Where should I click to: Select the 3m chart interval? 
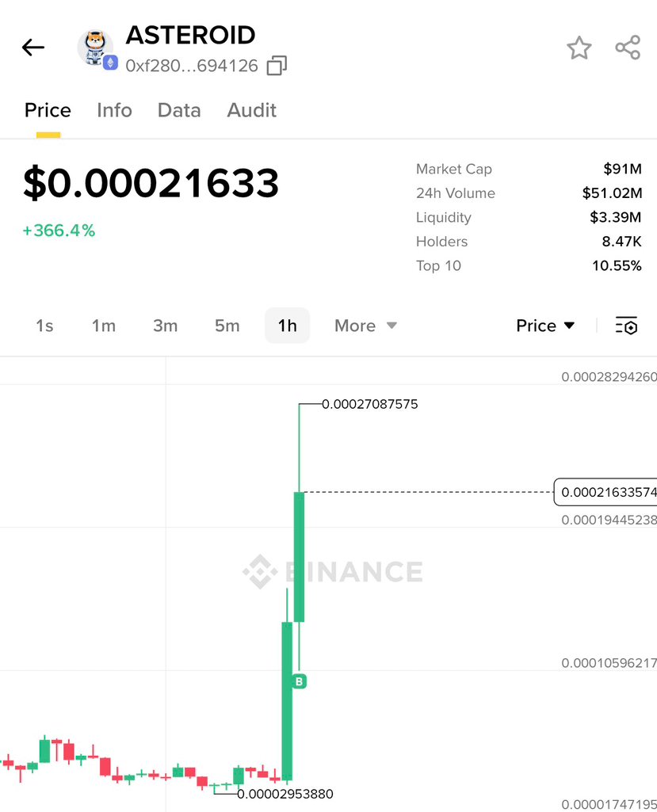(166, 326)
